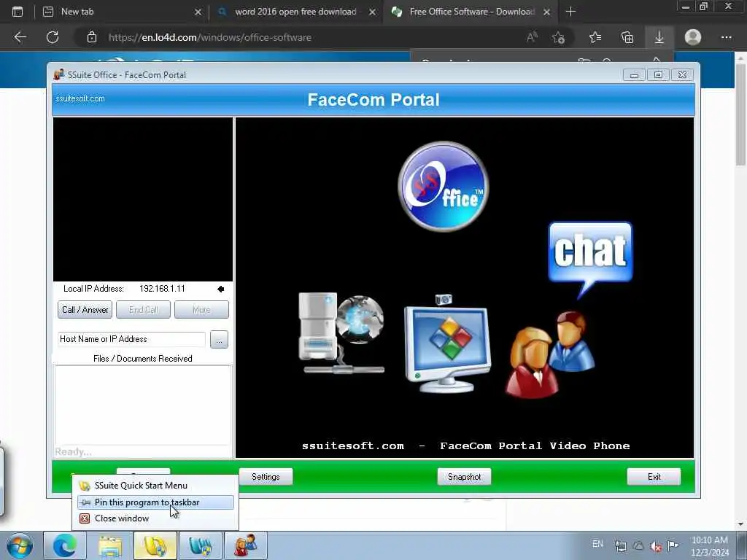Click the Files / Documents Received list area
Image resolution: width=747 pixels, height=560 pixels.
[143, 405]
